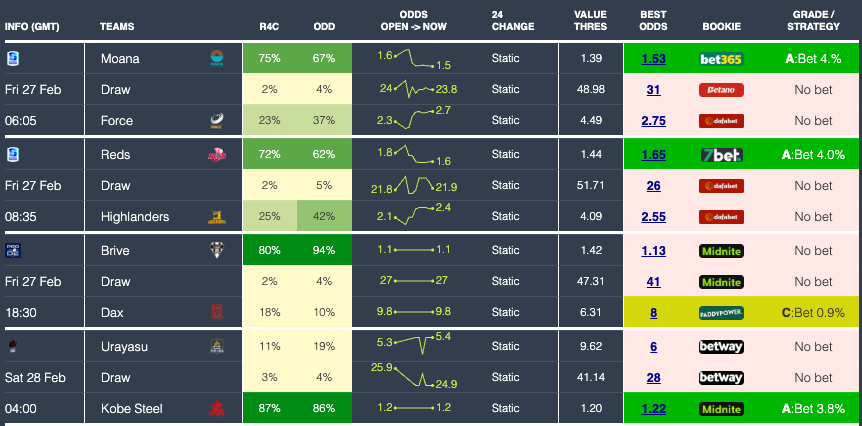Click the Moana team logo icon

click(216, 59)
